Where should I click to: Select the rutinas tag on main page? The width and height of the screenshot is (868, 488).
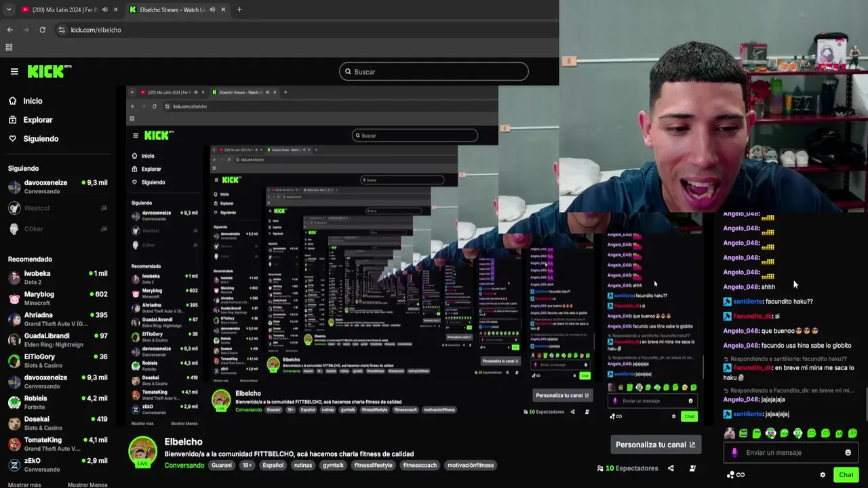(303, 466)
